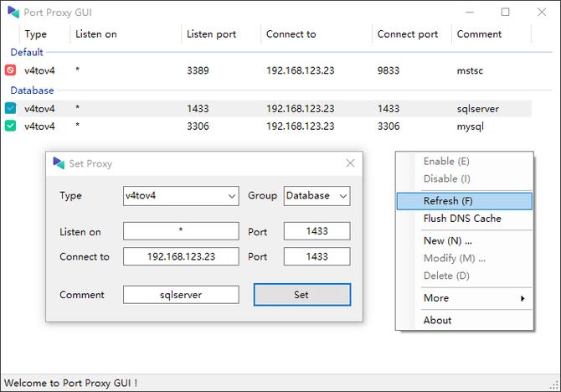This screenshot has height=392, width=561.
Task: Open the Group Database dropdown
Action: 317,196
